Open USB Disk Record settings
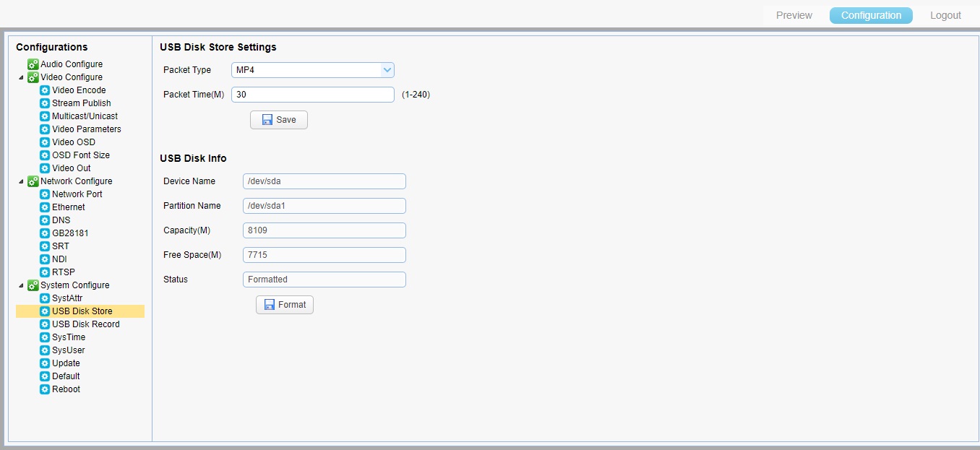 click(x=85, y=324)
